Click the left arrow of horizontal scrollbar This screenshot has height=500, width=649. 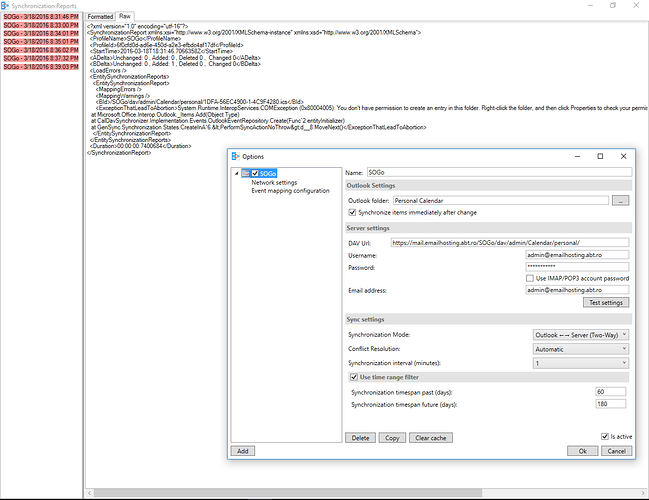coord(89,493)
